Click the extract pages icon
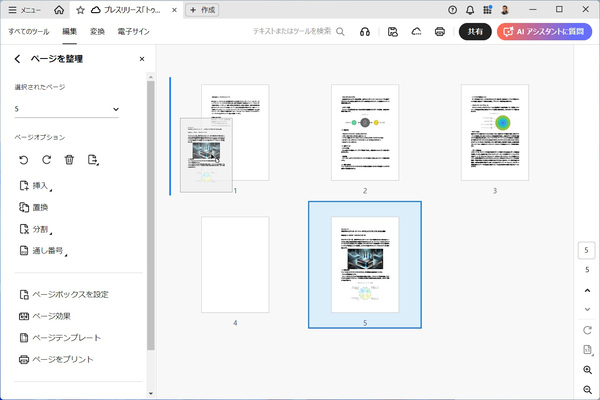 click(93, 160)
